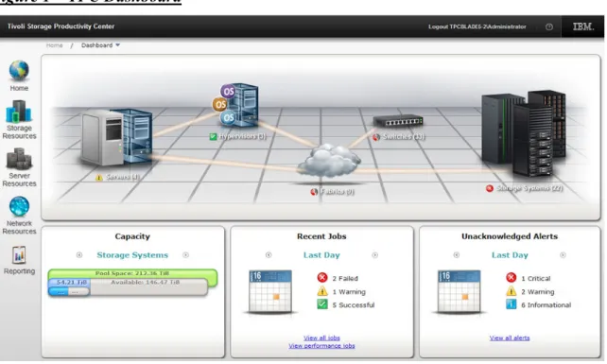Click the Storage Systems capacity heading
This screenshot has height=364, width=607.
[132, 255]
